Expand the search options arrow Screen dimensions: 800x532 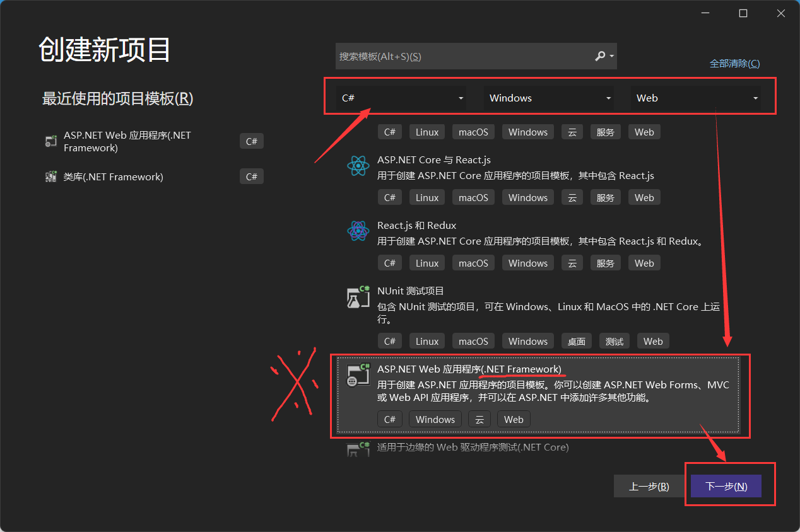[x=612, y=57]
